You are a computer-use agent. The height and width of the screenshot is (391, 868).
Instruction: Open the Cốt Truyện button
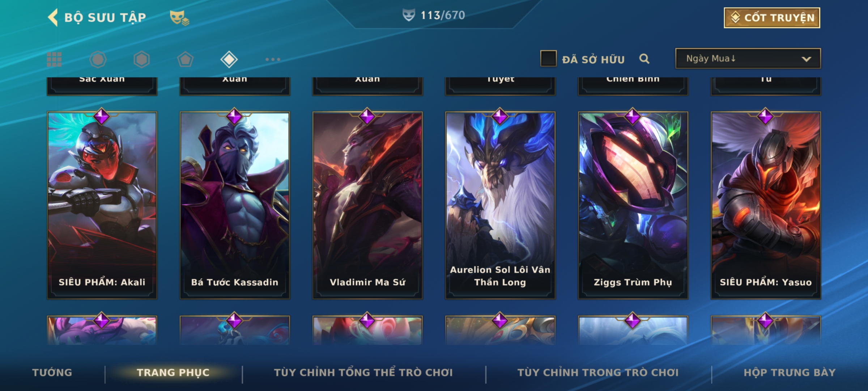772,17
